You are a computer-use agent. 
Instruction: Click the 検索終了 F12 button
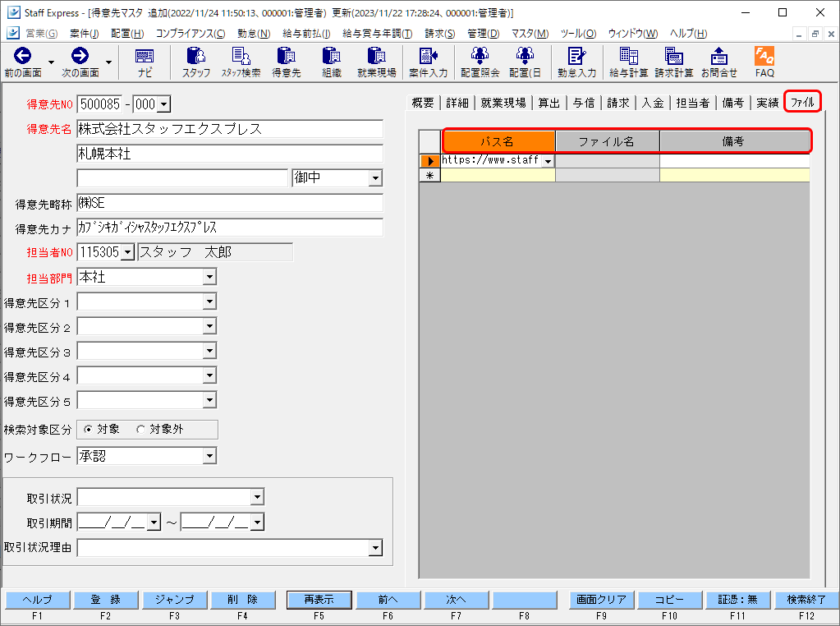806,600
